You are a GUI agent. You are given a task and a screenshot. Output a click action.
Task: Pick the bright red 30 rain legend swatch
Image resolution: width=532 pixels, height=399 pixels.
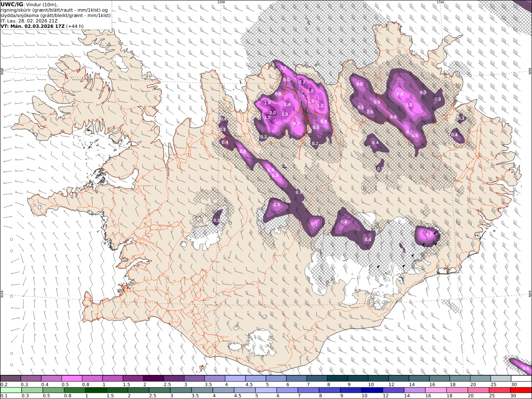pyautogui.click(x=521, y=390)
